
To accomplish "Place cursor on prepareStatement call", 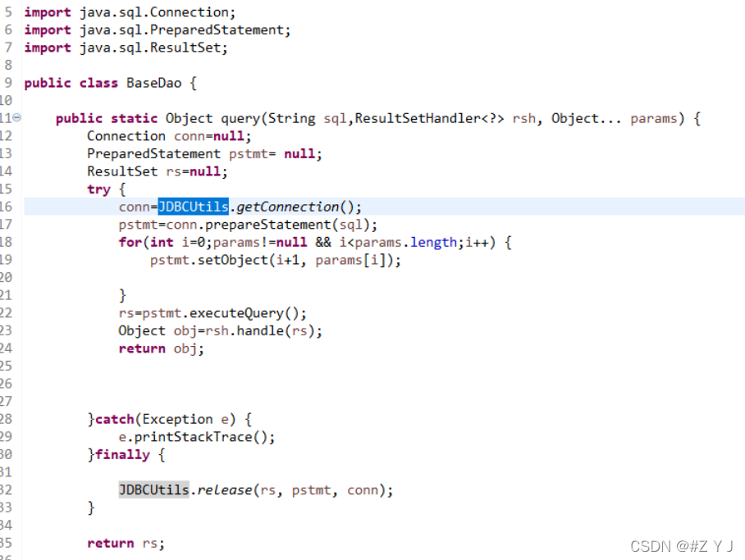I will (268, 224).
